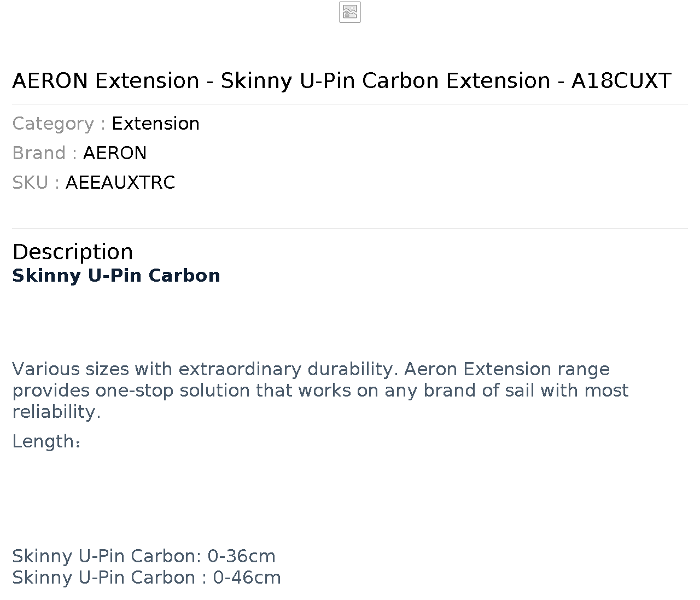Click the word 'reliability.' ending the paragraph
Image resolution: width=700 pixels, height=600 pixels.
point(56,412)
